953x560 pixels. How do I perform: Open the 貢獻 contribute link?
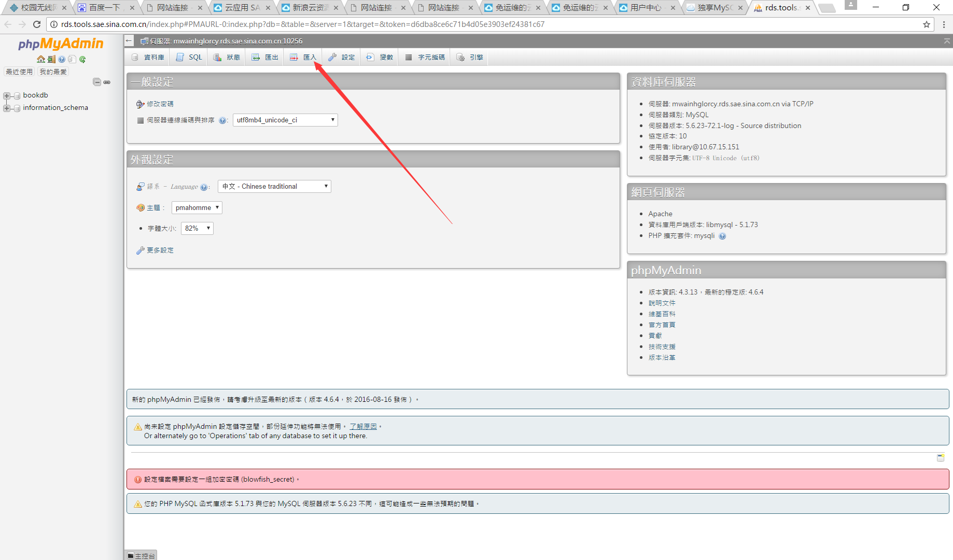pos(655,336)
